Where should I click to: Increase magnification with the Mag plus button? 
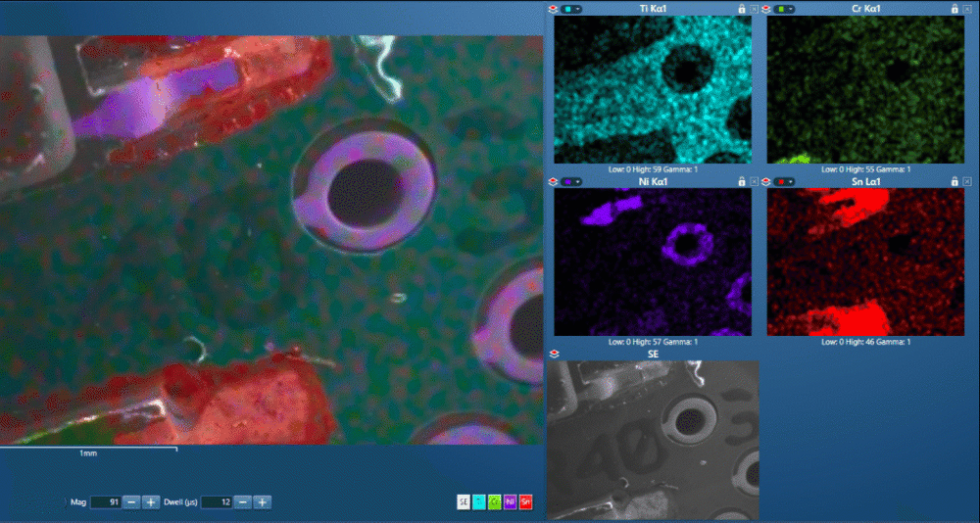coord(151,502)
